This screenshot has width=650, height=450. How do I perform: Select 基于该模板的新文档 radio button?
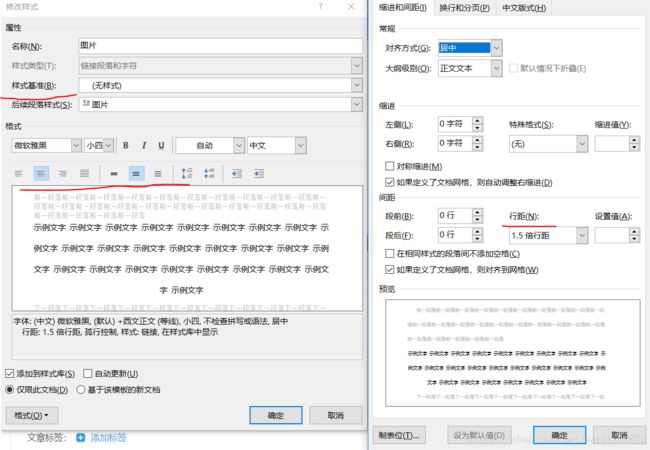(x=81, y=390)
